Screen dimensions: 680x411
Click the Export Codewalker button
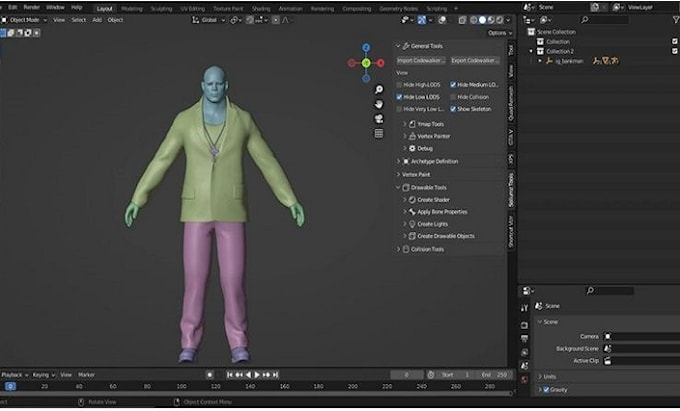coord(475,60)
